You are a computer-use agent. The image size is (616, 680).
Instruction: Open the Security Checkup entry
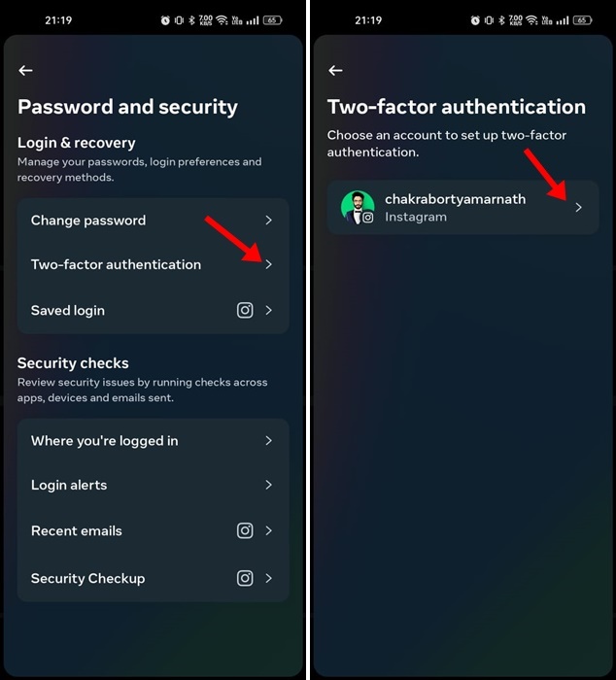(x=154, y=578)
